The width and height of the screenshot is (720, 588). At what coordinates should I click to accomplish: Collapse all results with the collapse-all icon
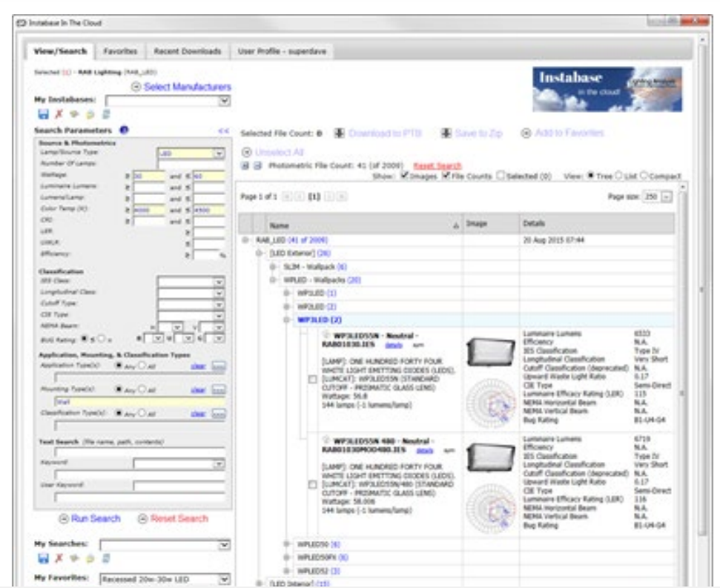point(258,164)
